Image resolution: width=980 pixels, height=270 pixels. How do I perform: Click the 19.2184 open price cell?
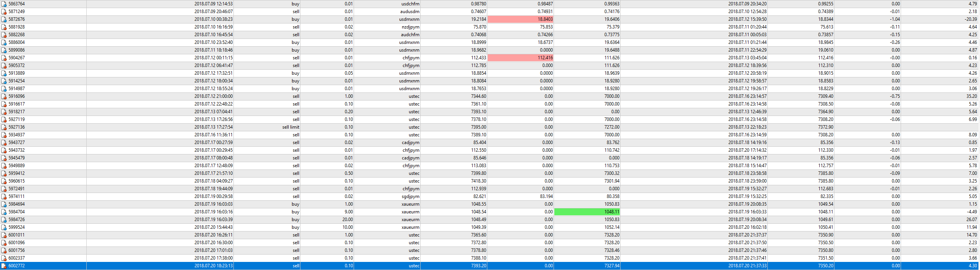[x=478, y=19]
